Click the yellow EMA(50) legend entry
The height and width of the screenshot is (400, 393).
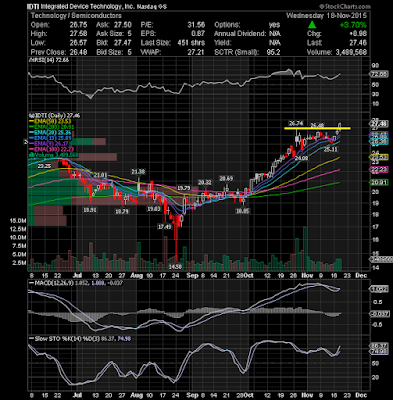click(x=50, y=121)
